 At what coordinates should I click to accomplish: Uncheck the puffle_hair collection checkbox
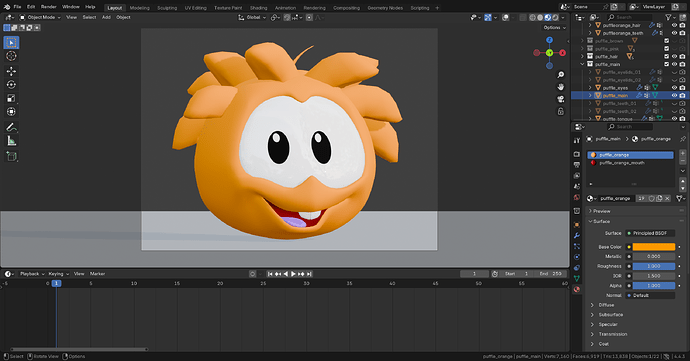666,56
